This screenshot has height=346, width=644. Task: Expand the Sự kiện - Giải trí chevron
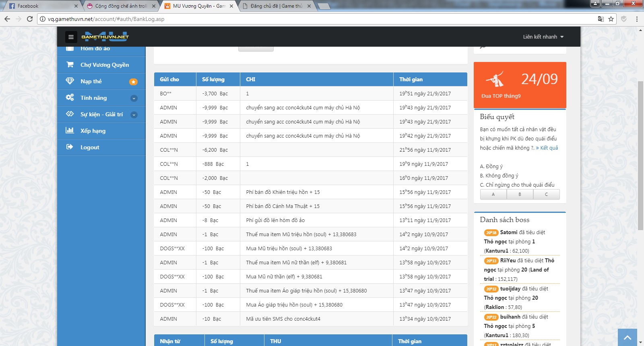click(x=134, y=115)
